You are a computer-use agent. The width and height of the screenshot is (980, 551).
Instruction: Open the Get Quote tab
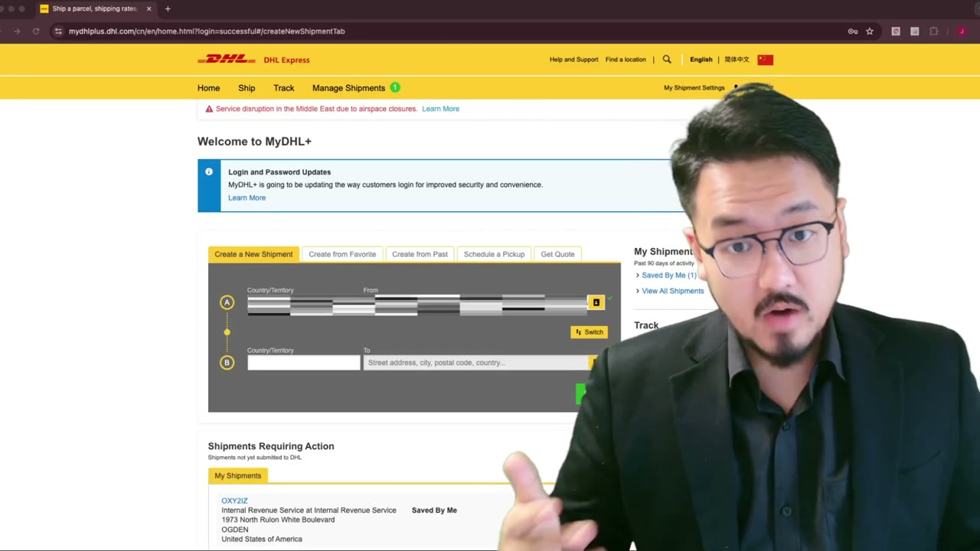(x=557, y=254)
